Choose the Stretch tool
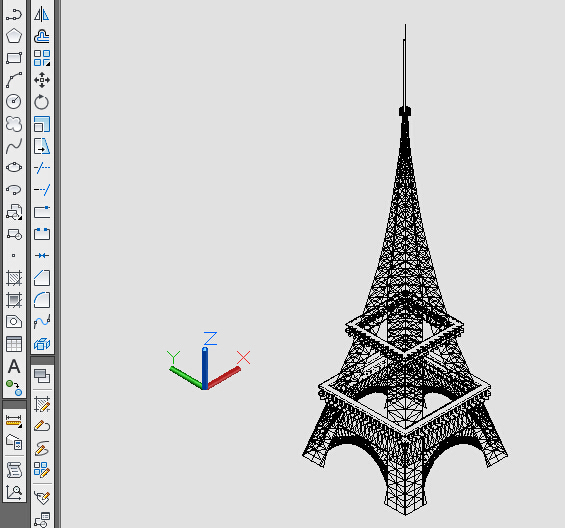 point(42,146)
